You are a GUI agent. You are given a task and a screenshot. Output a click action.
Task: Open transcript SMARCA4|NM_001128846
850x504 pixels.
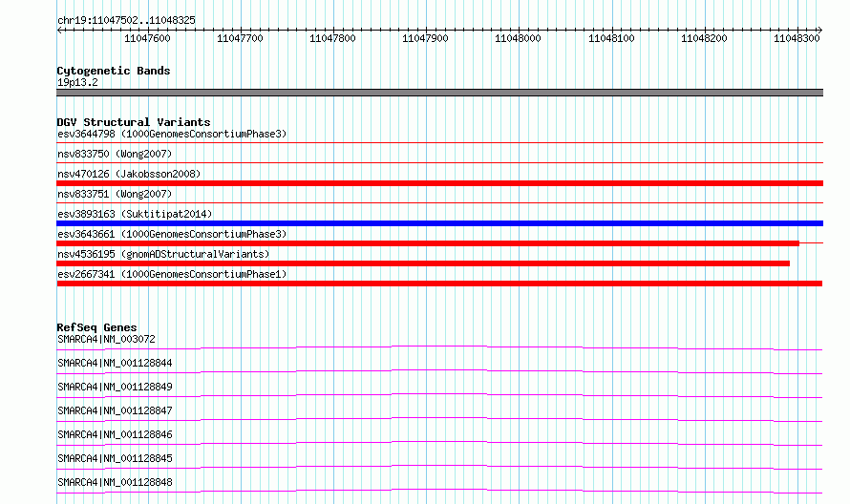(115, 434)
